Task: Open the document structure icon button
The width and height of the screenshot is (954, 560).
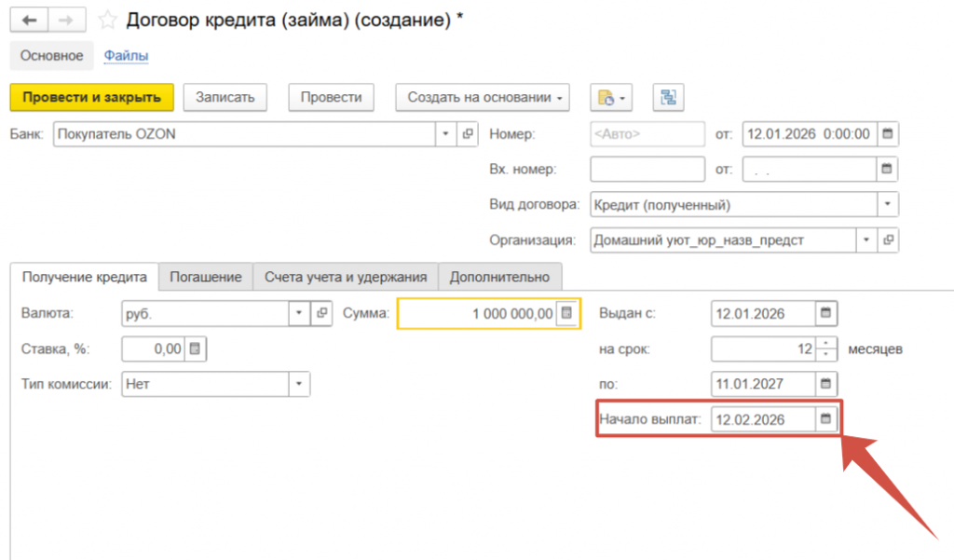Action: point(667,97)
